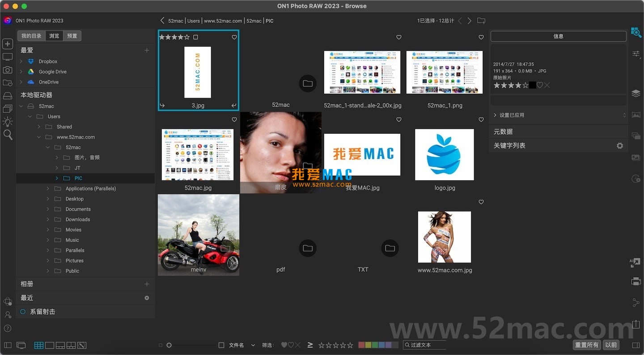Expand the Documents folder node
The image size is (644, 355).
48,209
